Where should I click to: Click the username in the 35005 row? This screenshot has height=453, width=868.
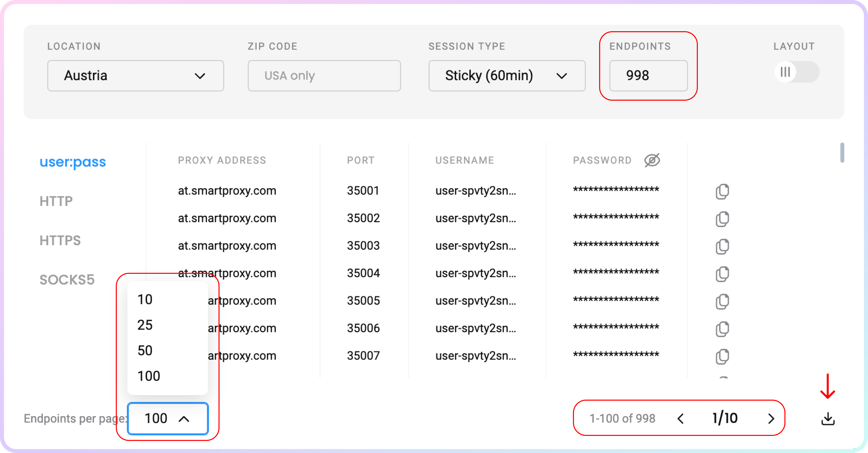pyautogui.click(x=476, y=301)
